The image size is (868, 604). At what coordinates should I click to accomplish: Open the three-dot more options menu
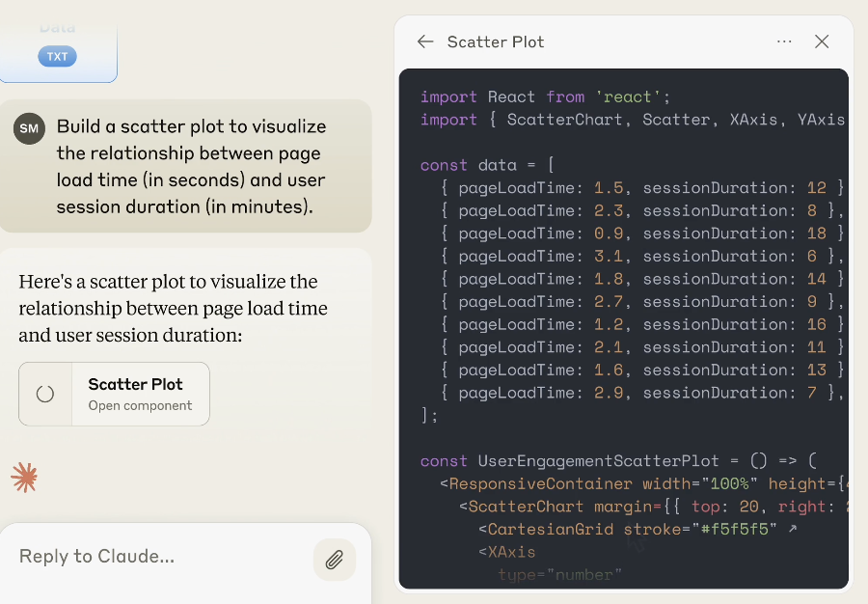(784, 41)
